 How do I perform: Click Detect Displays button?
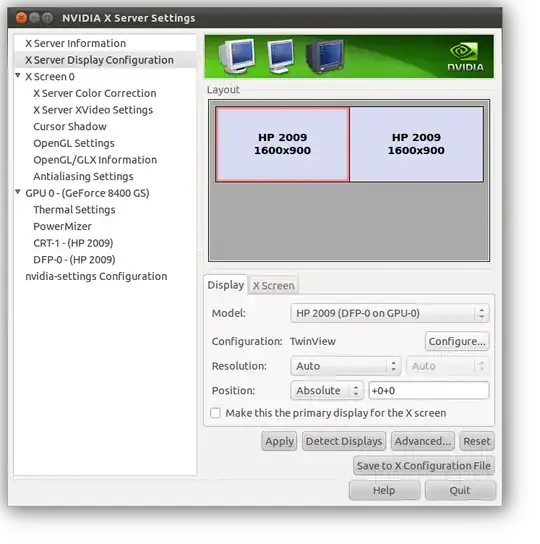click(x=344, y=441)
